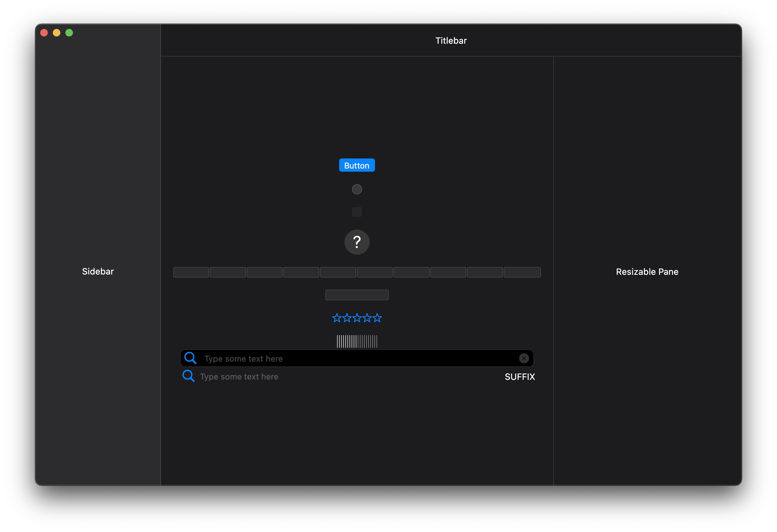Click the SUFFIX label
This screenshot has width=777, height=532.
(520, 377)
